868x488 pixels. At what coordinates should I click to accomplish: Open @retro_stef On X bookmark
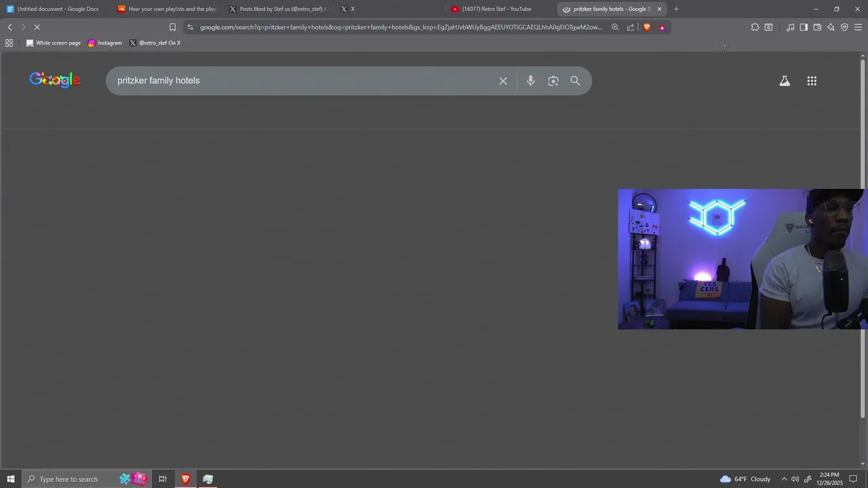point(155,43)
